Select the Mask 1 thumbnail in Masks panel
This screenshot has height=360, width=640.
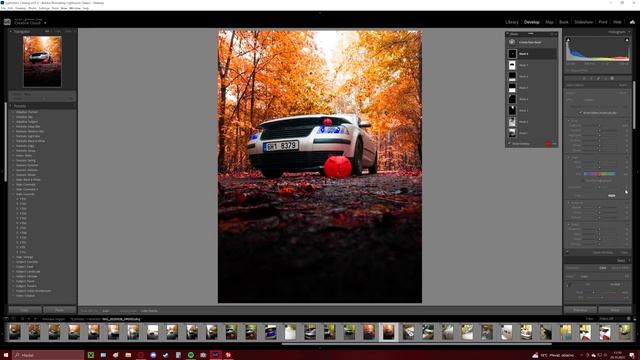coord(512,133)
